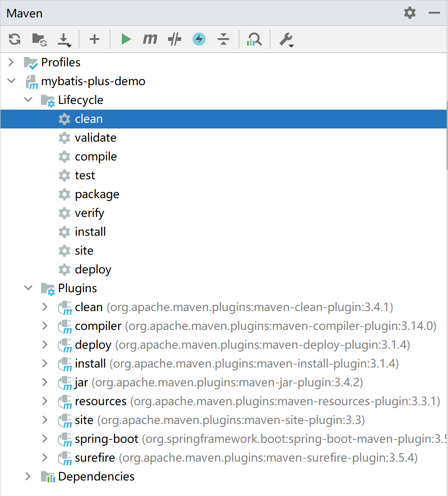This screenshot has width=448, height=496.
Task: Expand the spring-boot plugin entry
Action: (x=45, y=439)
